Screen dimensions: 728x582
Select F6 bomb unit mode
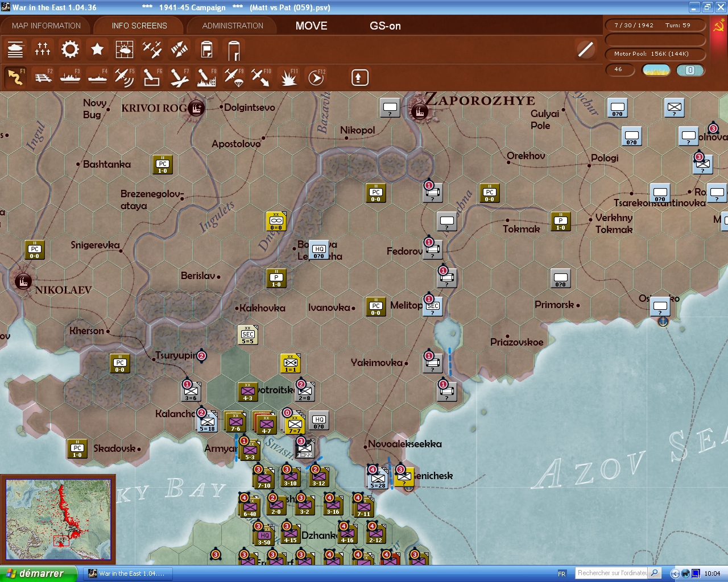[x=152, y=77]
